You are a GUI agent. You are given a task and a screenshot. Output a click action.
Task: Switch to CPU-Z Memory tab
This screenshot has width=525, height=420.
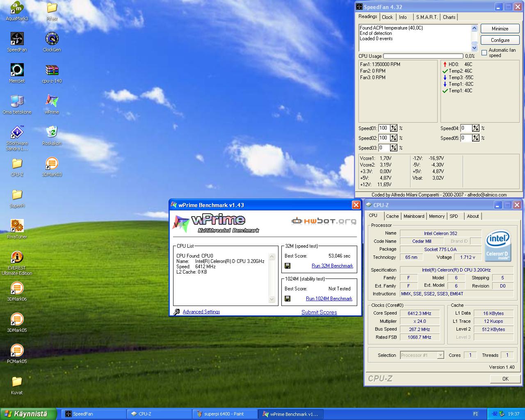point(437,216)
